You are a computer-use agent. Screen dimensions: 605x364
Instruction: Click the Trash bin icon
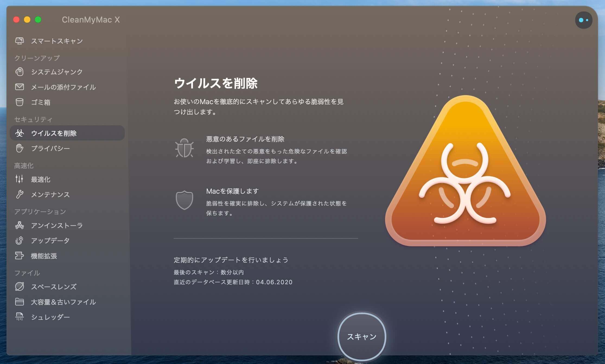click(x=19, y=102)
